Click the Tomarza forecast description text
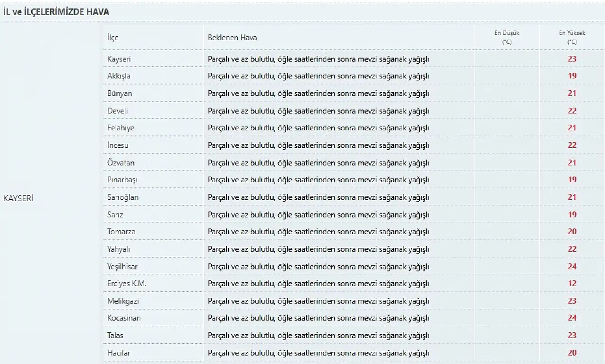The image size is (605, 364). pos(319,232)
